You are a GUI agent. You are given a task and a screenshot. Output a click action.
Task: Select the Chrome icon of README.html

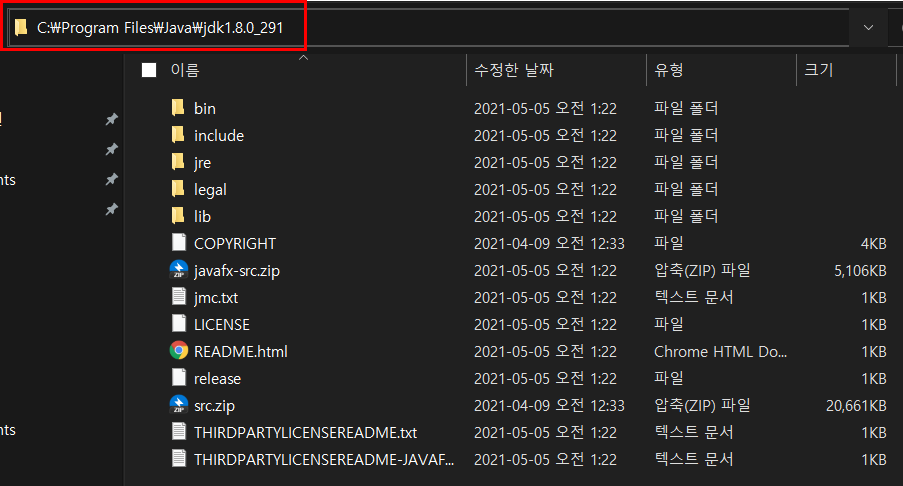pyautogui.click(x=179, y=351)
